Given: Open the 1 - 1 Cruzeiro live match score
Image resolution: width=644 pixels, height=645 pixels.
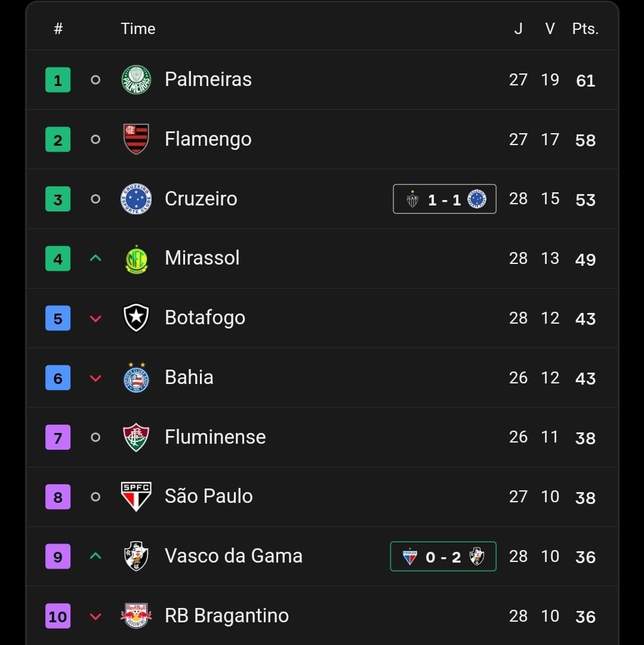Looking at the screenshot, I should pyautogui.click(x=444, y=199).
